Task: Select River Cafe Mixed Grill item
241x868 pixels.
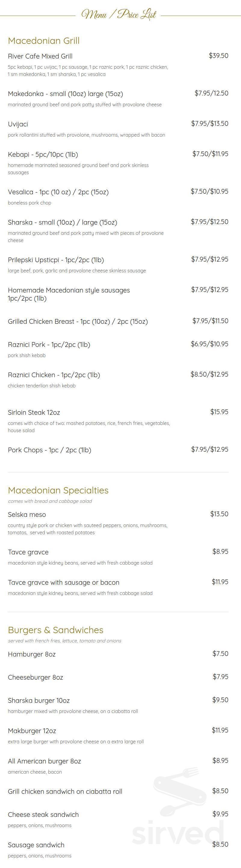Action: click(x=40, y=56)
